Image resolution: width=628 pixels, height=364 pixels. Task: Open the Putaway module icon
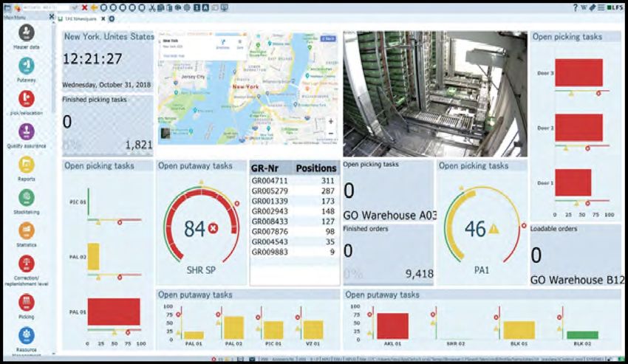(x=27, y=66)
